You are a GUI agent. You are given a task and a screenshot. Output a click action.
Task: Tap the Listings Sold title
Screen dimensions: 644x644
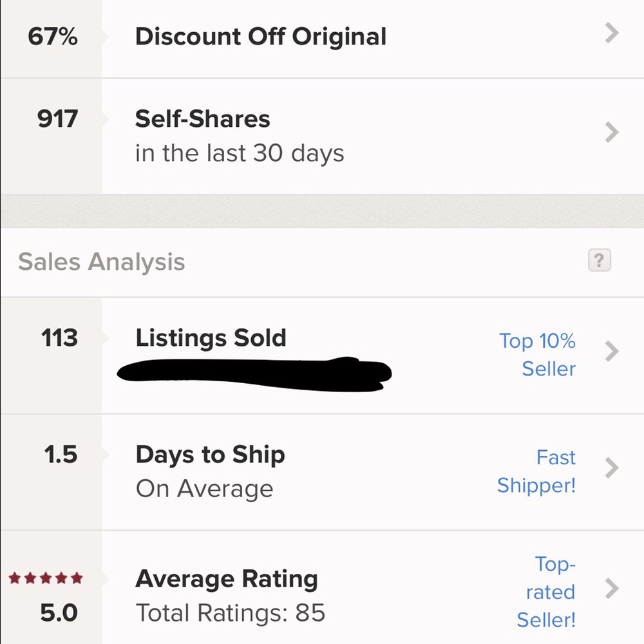211,338
